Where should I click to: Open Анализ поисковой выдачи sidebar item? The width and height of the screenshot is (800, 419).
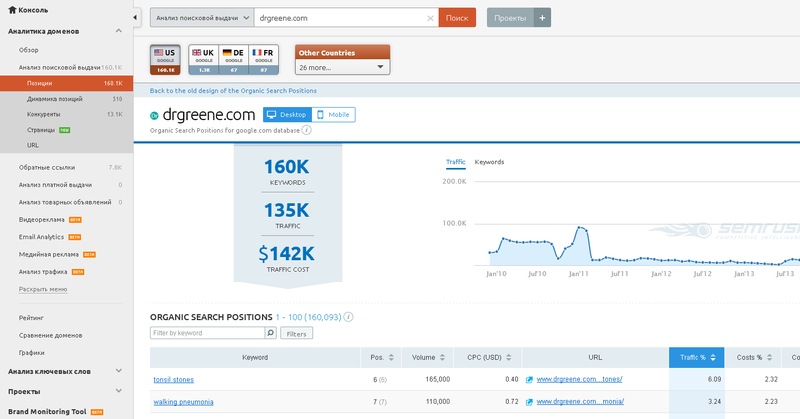(x=60, y=67)
